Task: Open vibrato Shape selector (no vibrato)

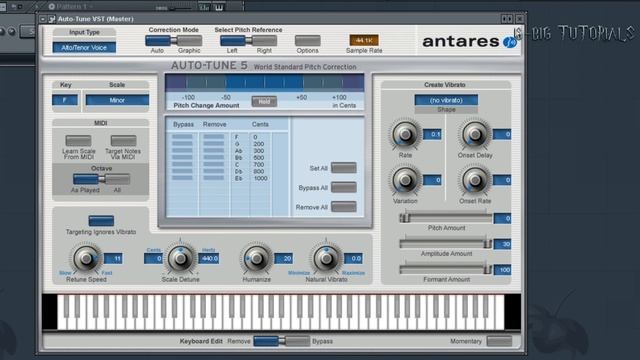Action: 446,100
